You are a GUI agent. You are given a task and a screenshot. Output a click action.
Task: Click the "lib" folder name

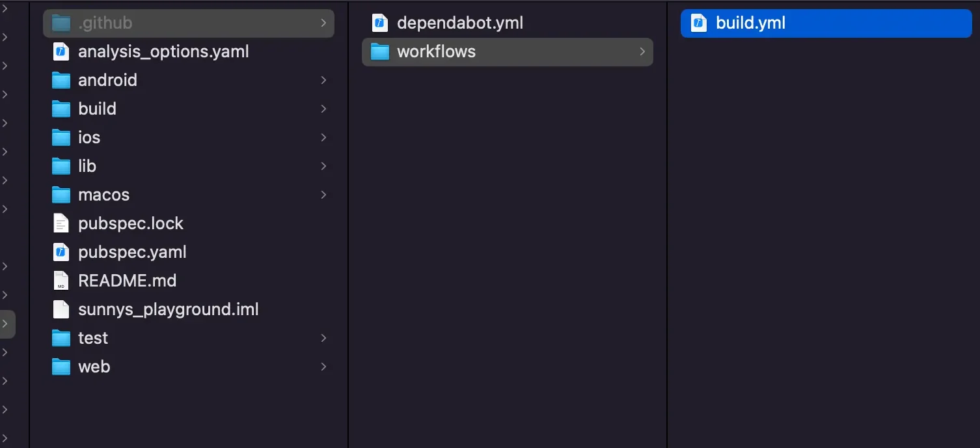tap(87, 166)
